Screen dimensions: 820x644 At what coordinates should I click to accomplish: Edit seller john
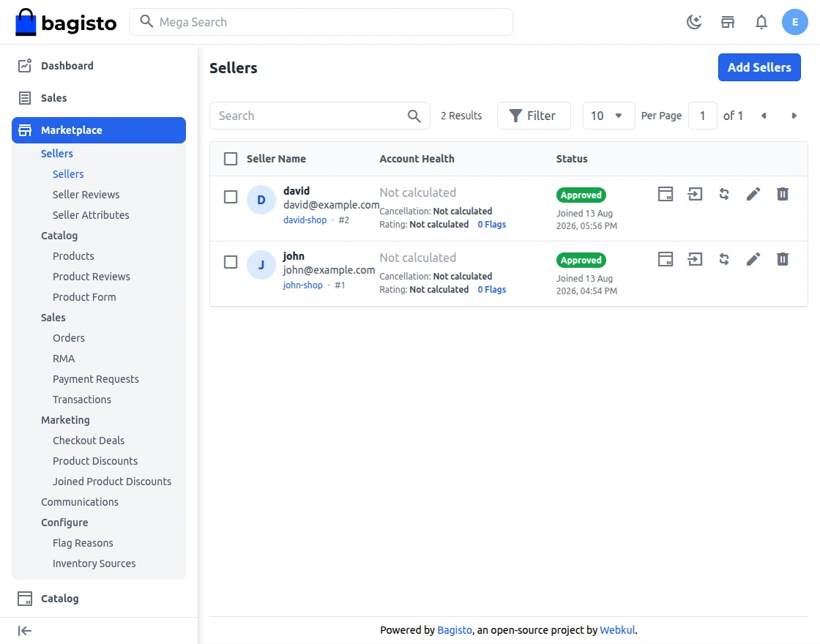(x=753, y=259)
